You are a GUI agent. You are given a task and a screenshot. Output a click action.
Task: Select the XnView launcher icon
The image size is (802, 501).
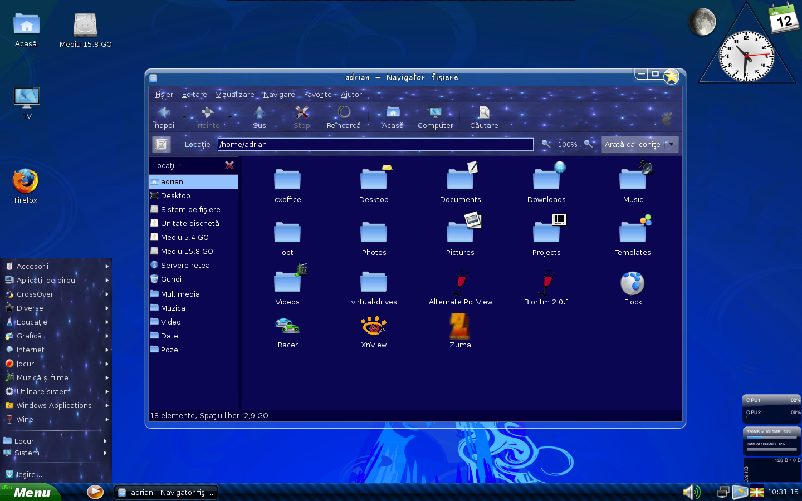374,327
